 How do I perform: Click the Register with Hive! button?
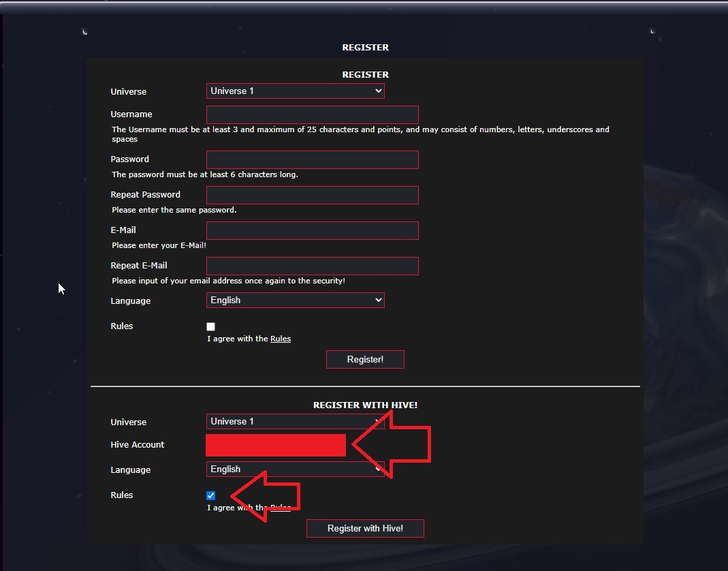[x=366, y=528]
